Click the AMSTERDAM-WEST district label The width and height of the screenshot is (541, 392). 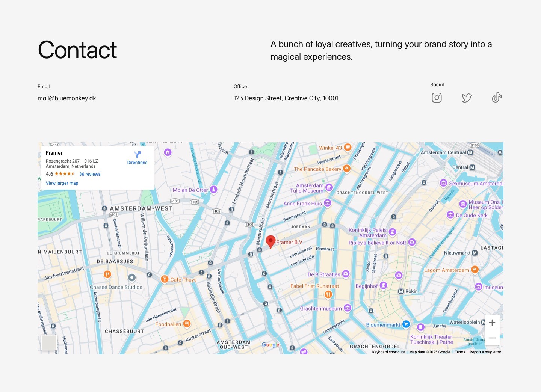pyautogui.click(x=141, y=208)
